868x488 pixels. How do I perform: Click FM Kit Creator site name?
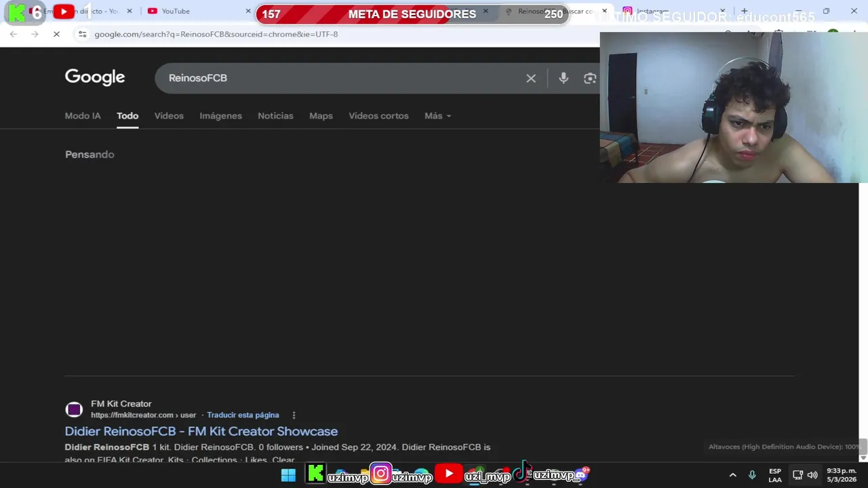coord(121,404)
